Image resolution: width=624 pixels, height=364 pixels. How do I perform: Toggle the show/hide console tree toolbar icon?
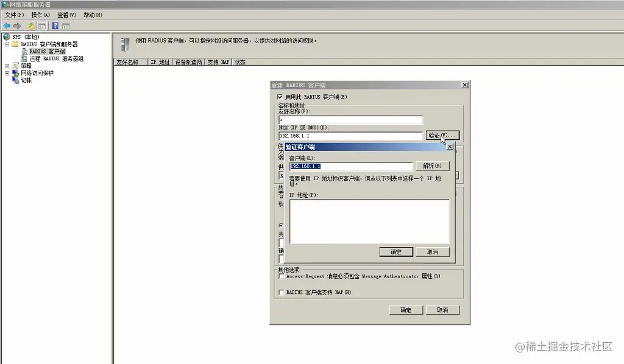point(42,26)
